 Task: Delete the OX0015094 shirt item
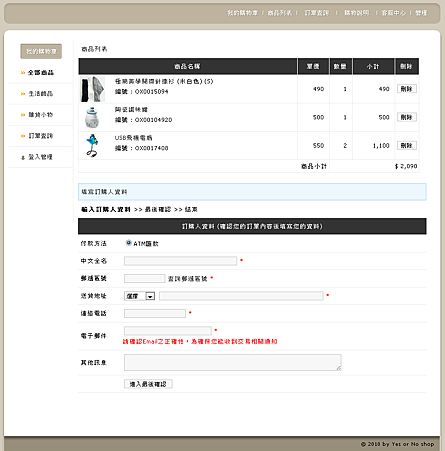coord(407,89)
